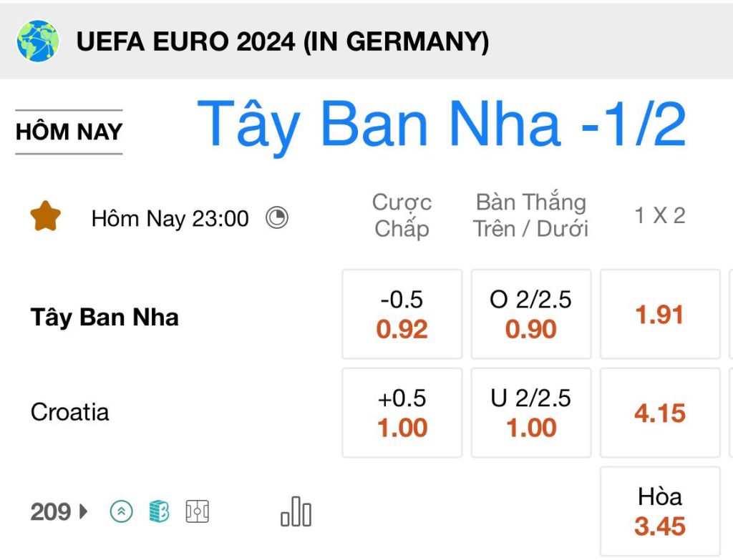Image resolution: width=733 pixels, height=560 pixels.
Task: Select Croatia +0.5 handicap at 1.00
Action: [x=402, y=413]
